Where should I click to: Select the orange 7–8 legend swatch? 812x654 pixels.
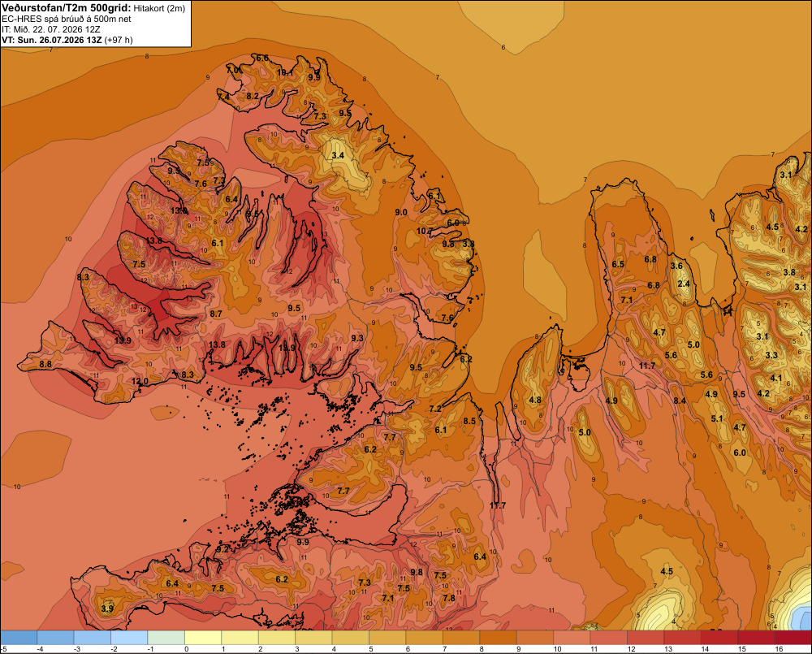click(461, 638)
